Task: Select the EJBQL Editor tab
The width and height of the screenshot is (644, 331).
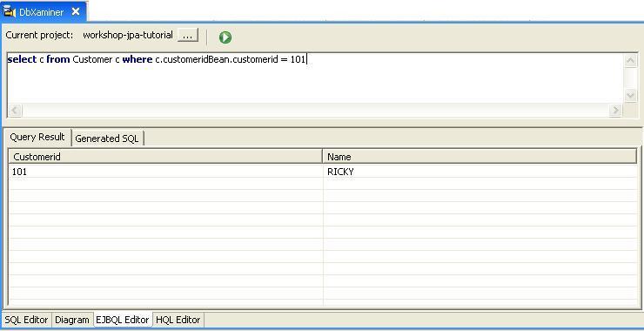Action: click(x=123, y=320)
